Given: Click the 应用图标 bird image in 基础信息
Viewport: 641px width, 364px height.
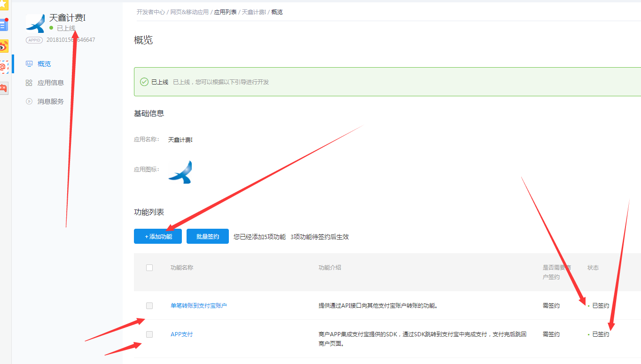Looking at the screenshot, I should [x=180, y=172].
